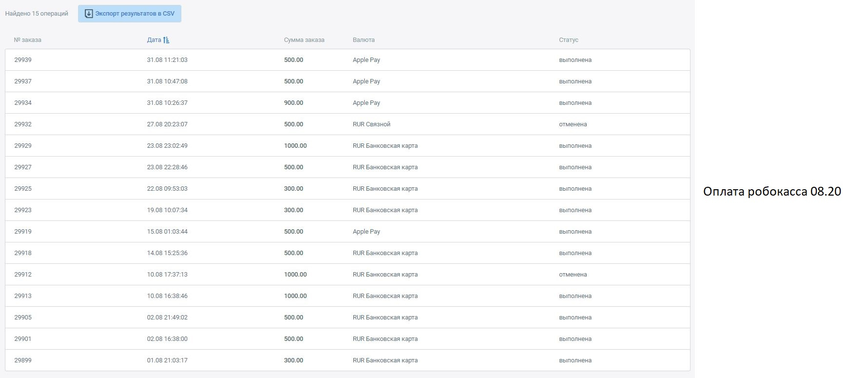Screen dimensions: 868x378
Task: Sort by the Сумма заказа column header
Action: click(x=304, y=40)
